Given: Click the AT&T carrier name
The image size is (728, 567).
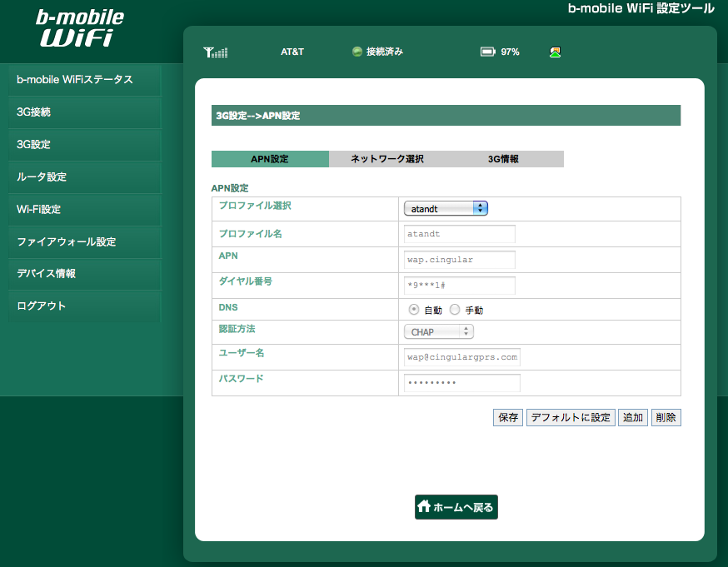Looking at the screenshot, I should coord(292,52).
